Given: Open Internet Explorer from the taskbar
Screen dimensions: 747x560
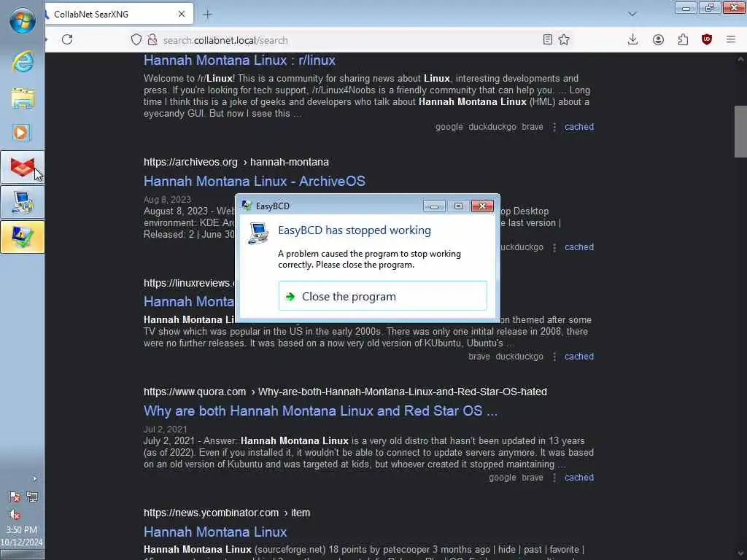Looking at the screenshot, I should [23, 62].
